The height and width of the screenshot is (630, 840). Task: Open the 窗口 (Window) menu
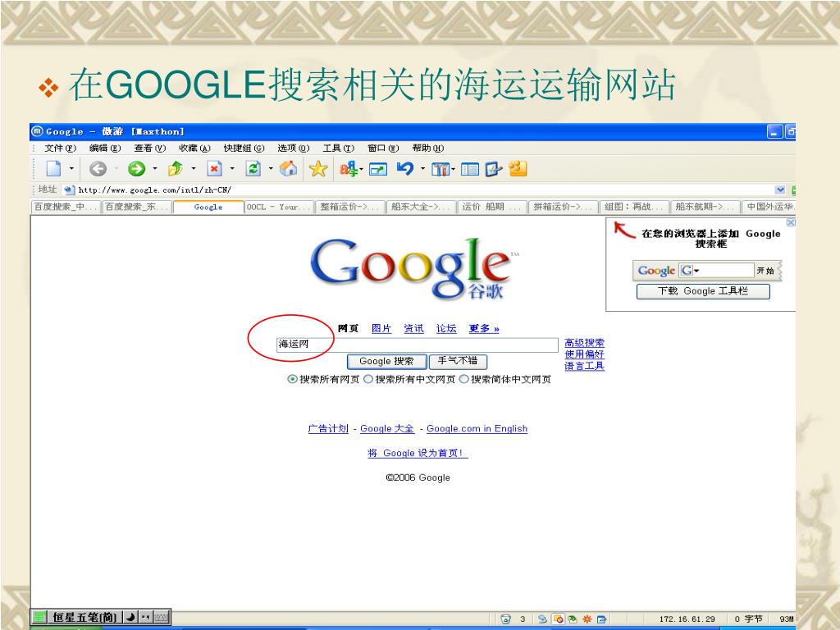383,148
